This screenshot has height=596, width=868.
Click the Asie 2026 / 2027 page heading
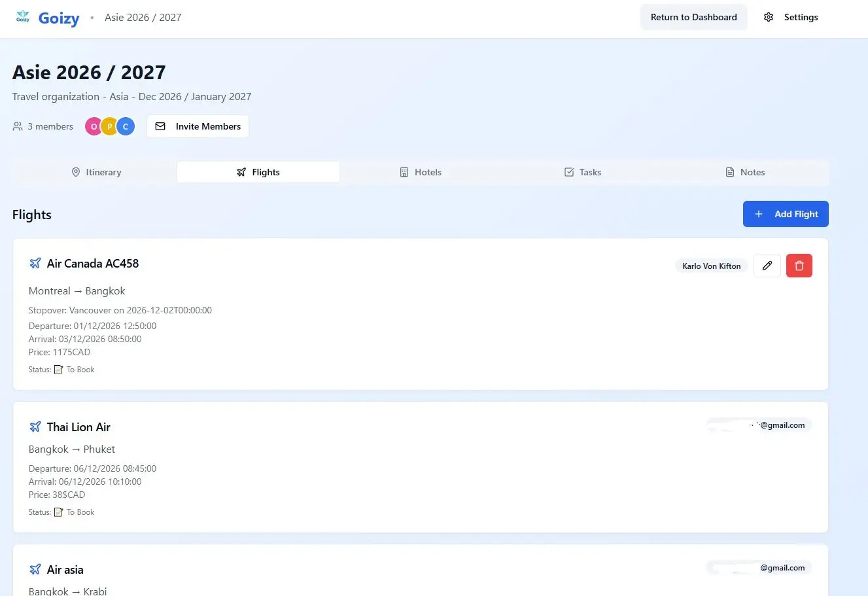pos(89,72)
